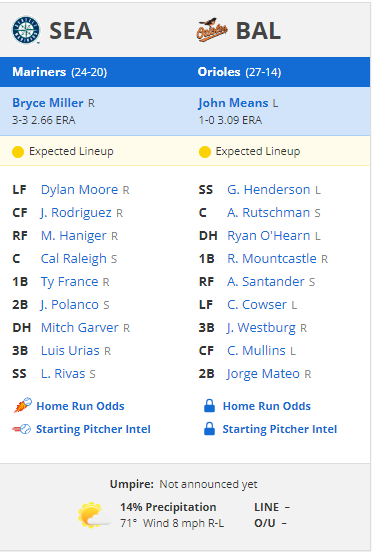View J. Rodriguez player page
This screenshot has width=372, height=552.
(76, 213)
